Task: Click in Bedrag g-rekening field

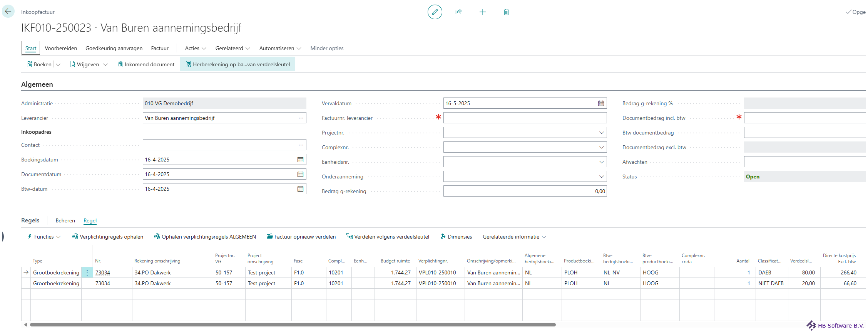Action: 525,191
